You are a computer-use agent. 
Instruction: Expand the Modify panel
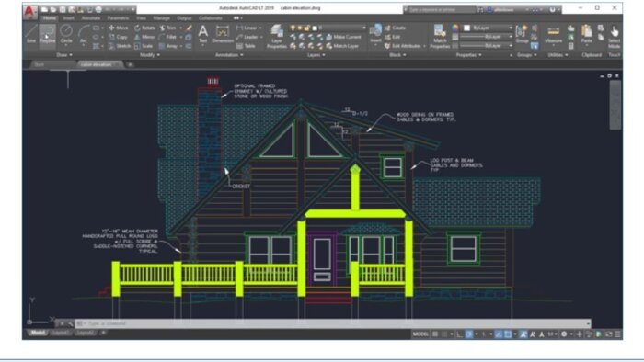tap(150, 55)
